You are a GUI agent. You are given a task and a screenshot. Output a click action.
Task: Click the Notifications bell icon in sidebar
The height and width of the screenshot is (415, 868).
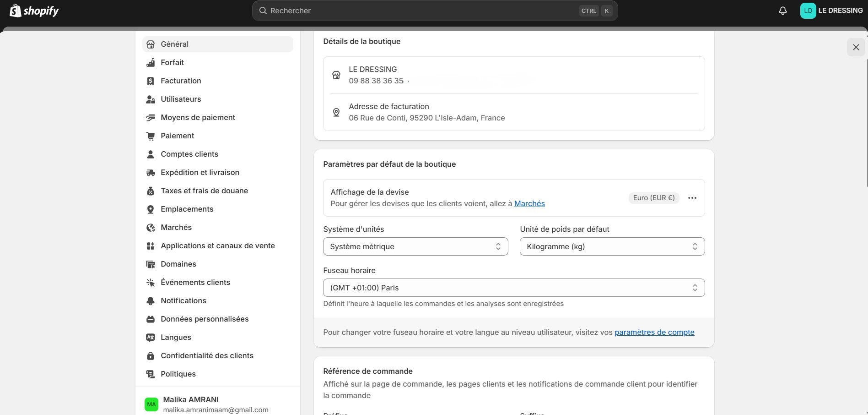click(x=151, y=301)
